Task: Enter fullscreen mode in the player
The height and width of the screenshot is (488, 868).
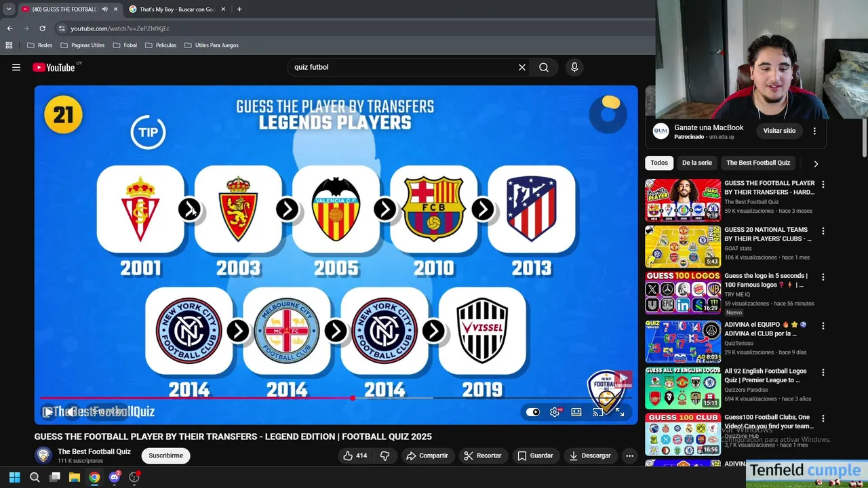Action: tap(620, 412)
